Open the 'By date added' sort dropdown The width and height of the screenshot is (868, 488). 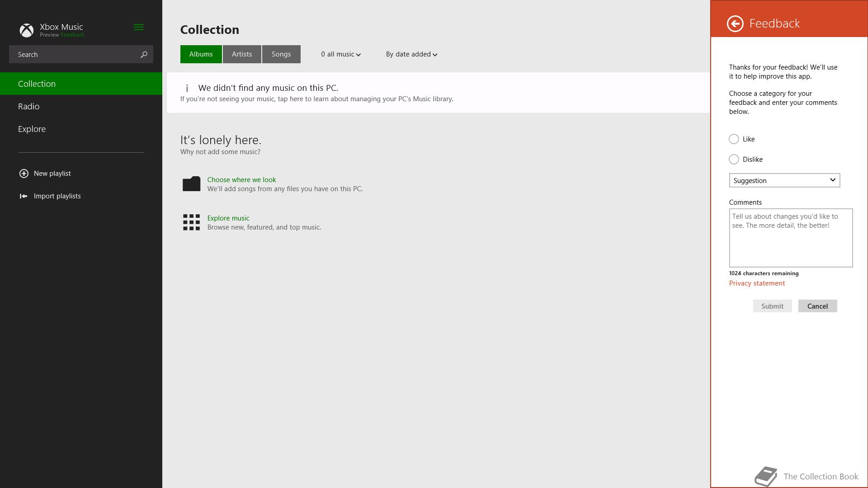coord(411,54)
